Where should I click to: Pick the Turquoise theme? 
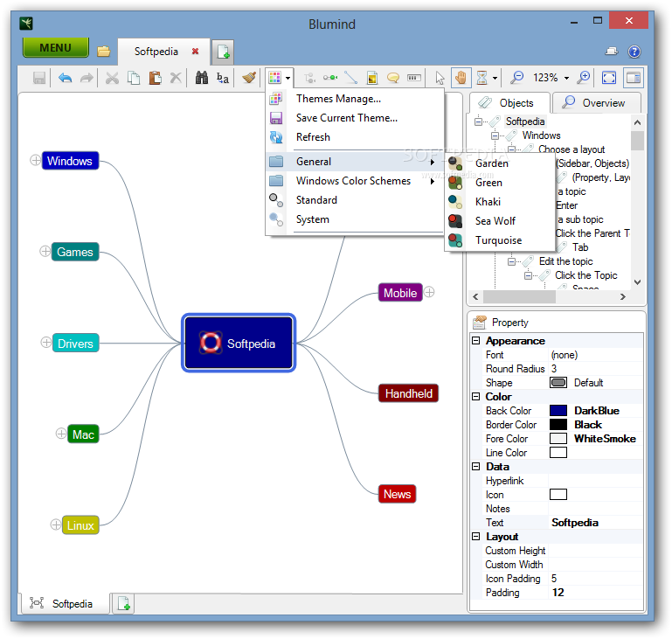click(x=500, y=240)
